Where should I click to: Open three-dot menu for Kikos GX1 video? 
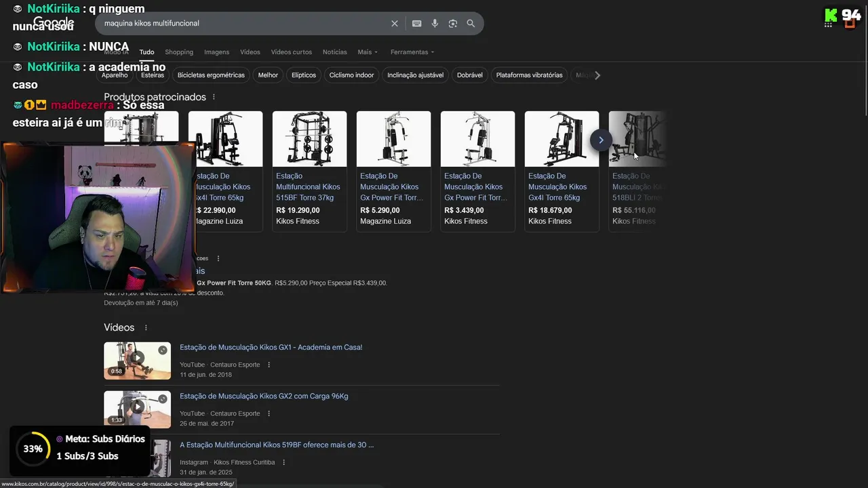coord(269,365)
